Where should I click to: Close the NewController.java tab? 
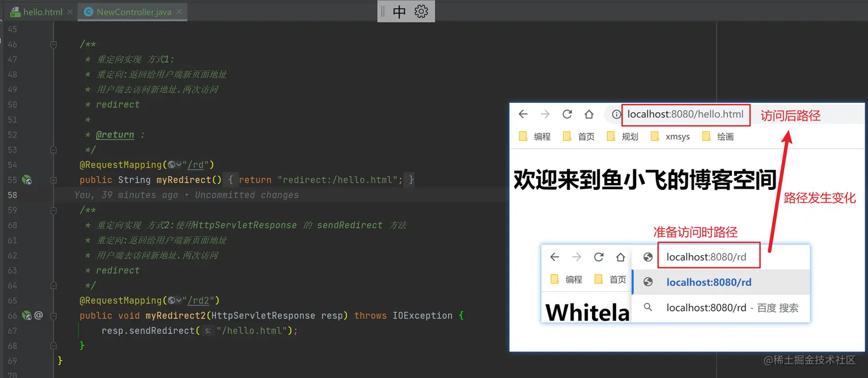[x=179, y=12]
